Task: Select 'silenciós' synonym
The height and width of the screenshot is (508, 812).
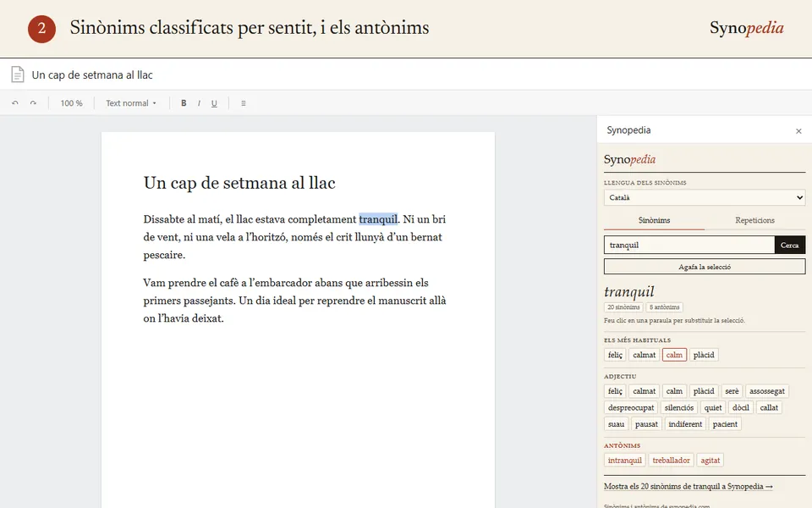Action: tap(679, 407)
